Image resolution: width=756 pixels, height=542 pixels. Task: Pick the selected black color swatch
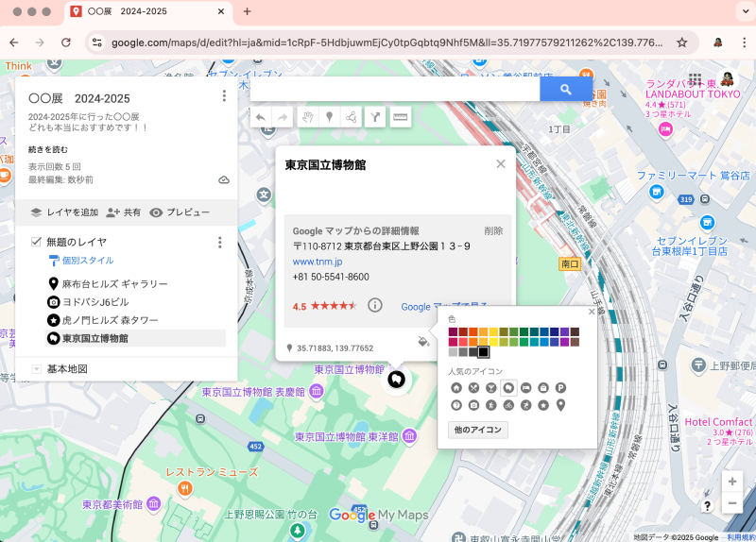point(483,352)
